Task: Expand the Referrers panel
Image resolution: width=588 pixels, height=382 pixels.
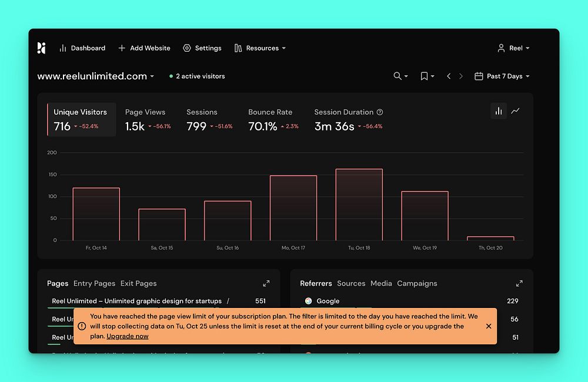Action: click(x=519, y=283)
